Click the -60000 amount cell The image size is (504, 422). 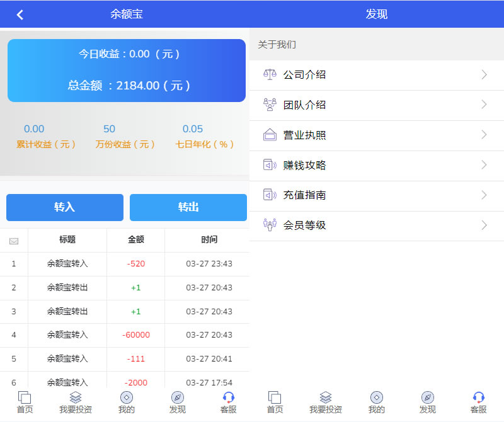click(x=136, y=335)
